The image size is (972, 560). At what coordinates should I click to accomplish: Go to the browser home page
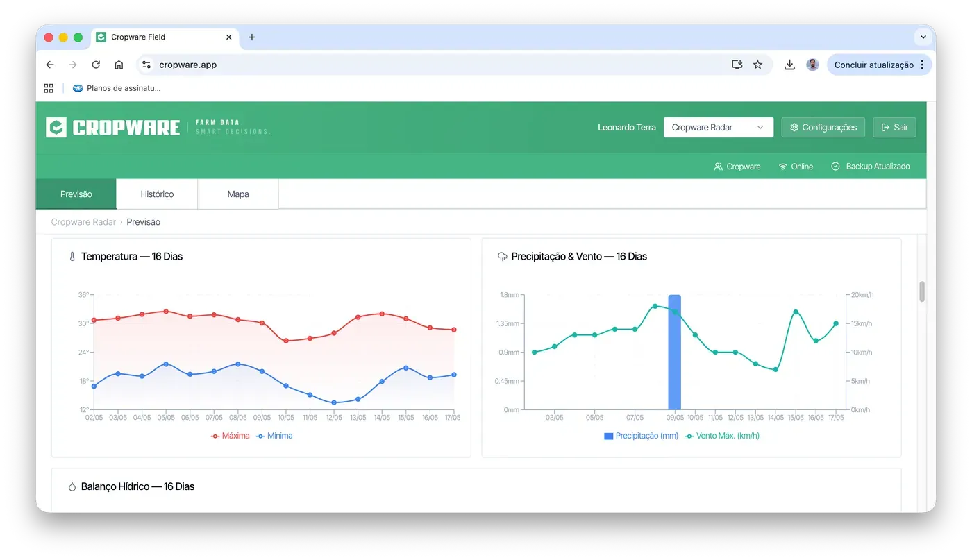(119, 65)
